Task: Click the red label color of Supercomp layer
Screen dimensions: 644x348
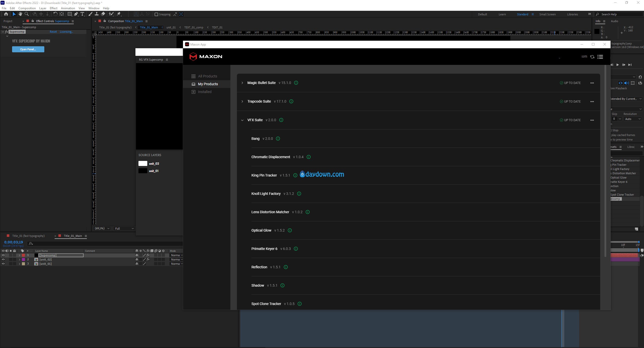Action: 23,255
